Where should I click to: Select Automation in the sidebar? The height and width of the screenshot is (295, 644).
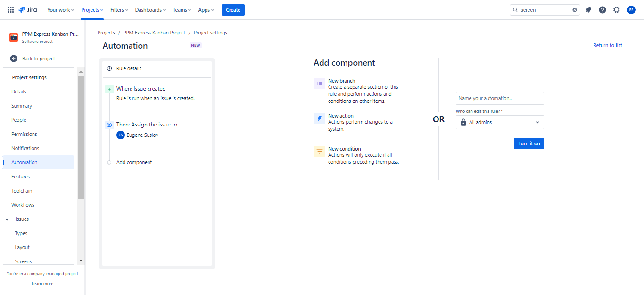(x=38, y=162)
